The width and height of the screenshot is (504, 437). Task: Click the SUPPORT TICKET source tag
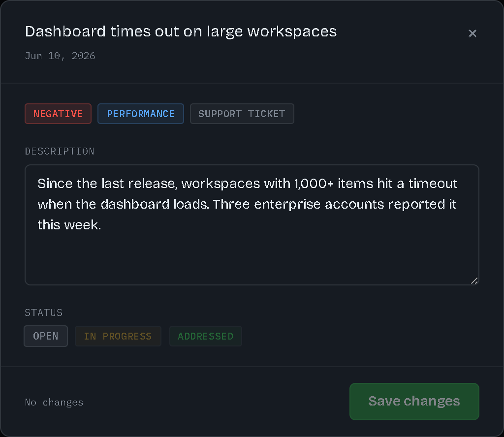click(242, 114)
